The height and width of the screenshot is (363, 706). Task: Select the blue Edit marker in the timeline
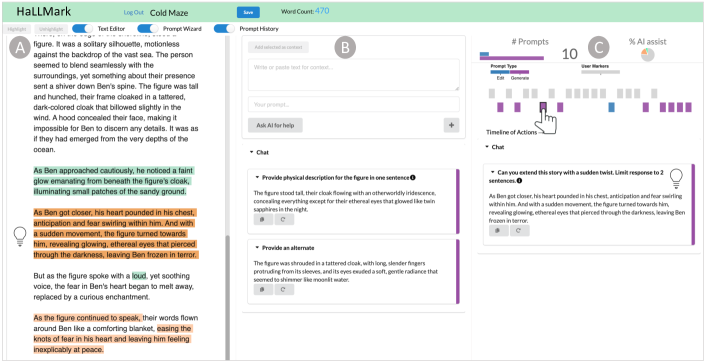(611, 107)
